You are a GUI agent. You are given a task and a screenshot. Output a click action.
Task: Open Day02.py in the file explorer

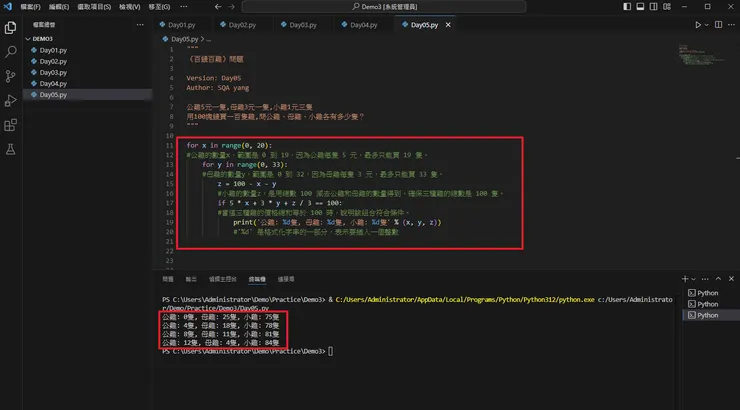click(52, 61)
